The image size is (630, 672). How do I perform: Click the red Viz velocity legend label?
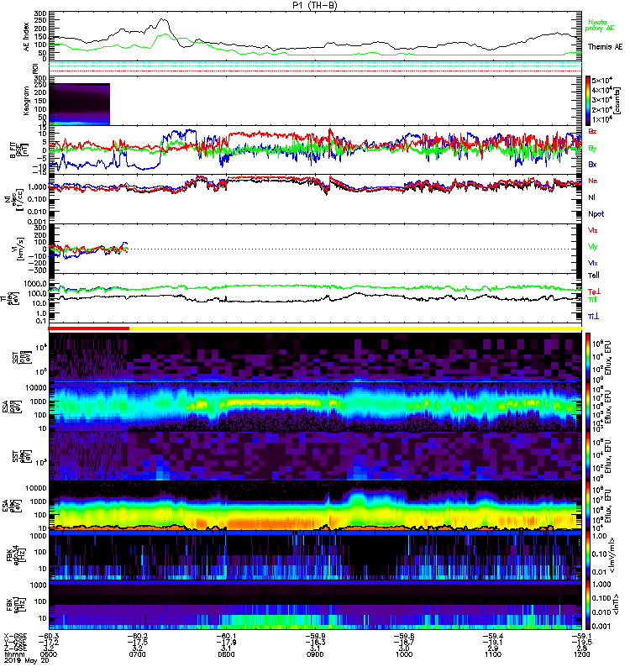tap(592, 230)
